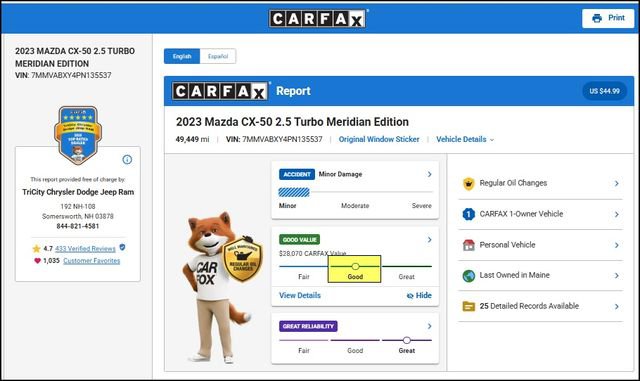Click the TriCity Chrysler Dodge Jeep Ram dealer name

point(78,192)
